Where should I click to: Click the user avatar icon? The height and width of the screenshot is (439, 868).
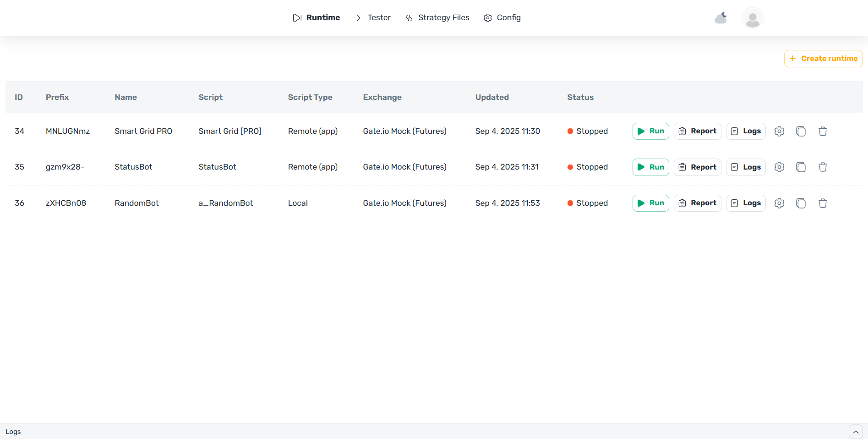(752, 18)
